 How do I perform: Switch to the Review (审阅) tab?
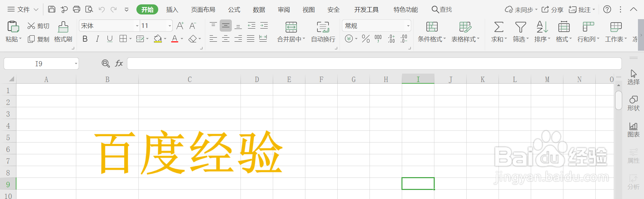(284, 10)
